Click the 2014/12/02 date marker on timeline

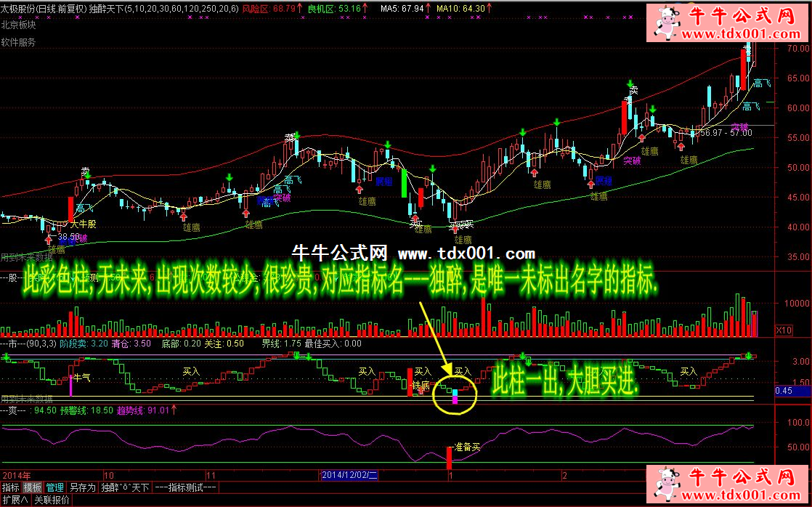pyautogui.click(x=349, y=475)
